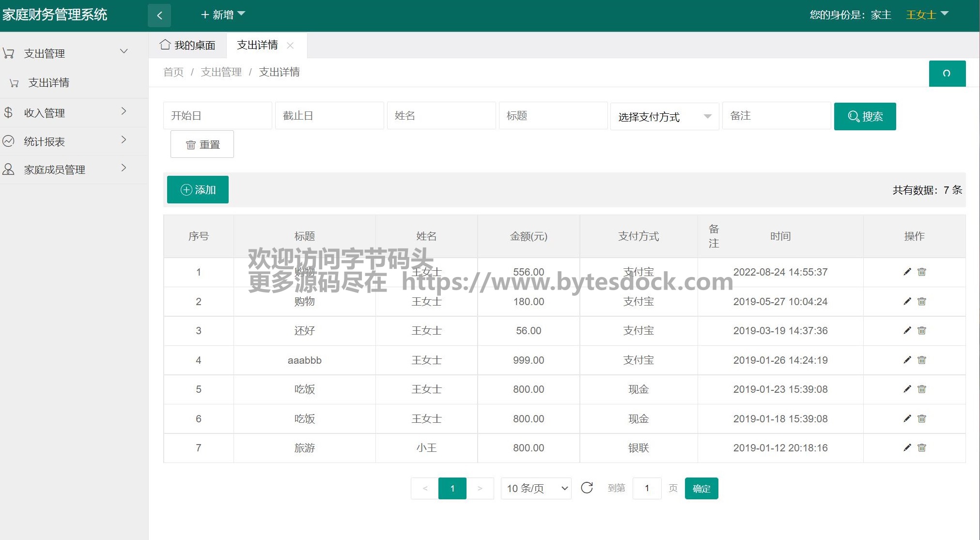The width and height of the screenshot is (980, 540).
Task: Delete row 4 using its trash icon
Action: (922, 360)
